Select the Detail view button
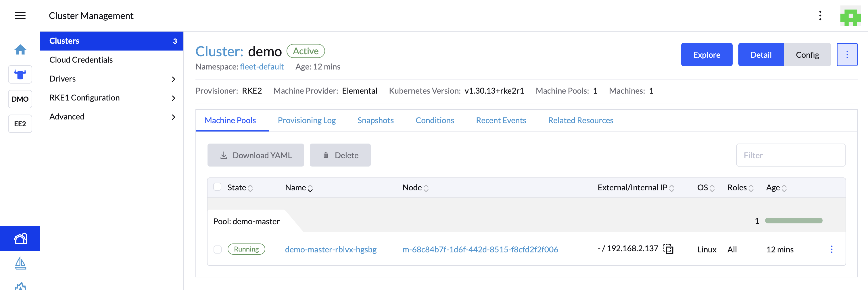868x290 pixels. [x=761, y=55]
